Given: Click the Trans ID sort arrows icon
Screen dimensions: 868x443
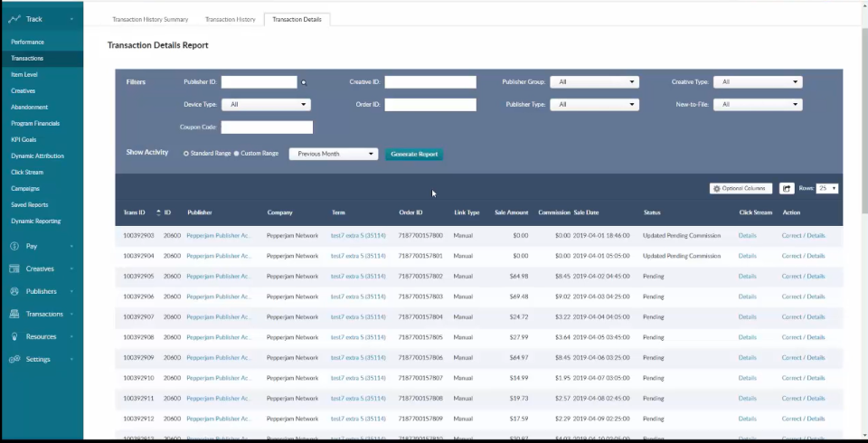Looking at the screenshot, I should click(x=158, y=212).
